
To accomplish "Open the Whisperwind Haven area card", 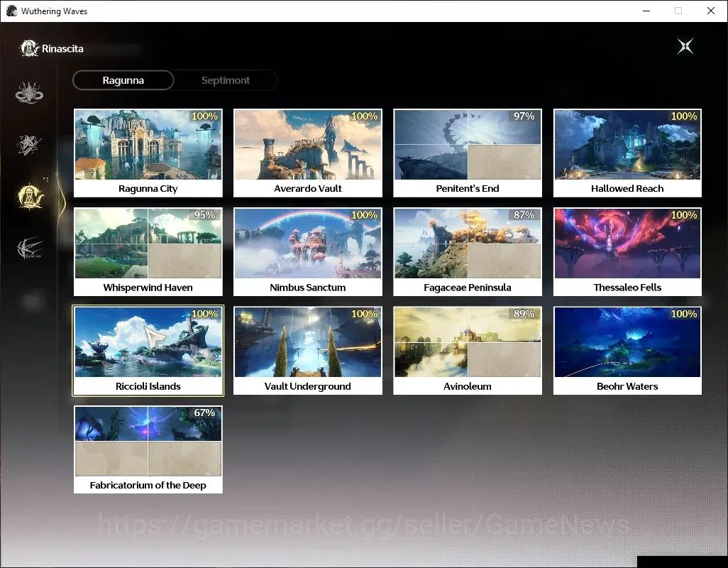I will 148,252.
